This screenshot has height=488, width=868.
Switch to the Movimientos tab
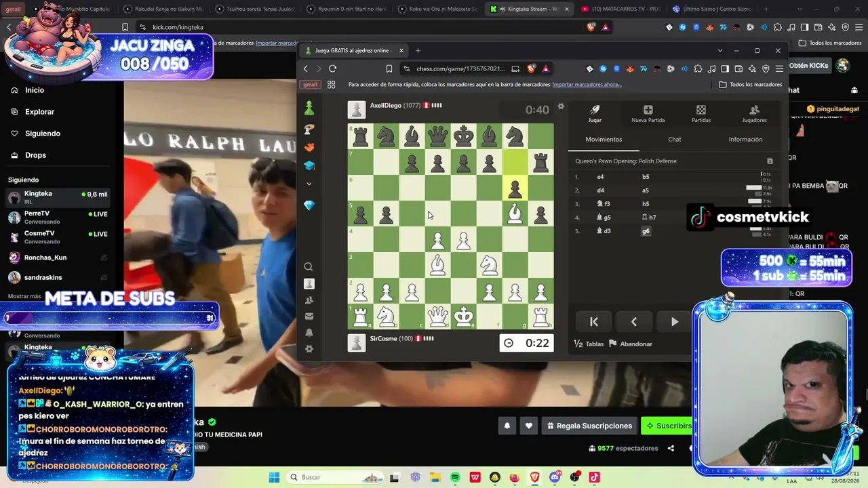604,140
